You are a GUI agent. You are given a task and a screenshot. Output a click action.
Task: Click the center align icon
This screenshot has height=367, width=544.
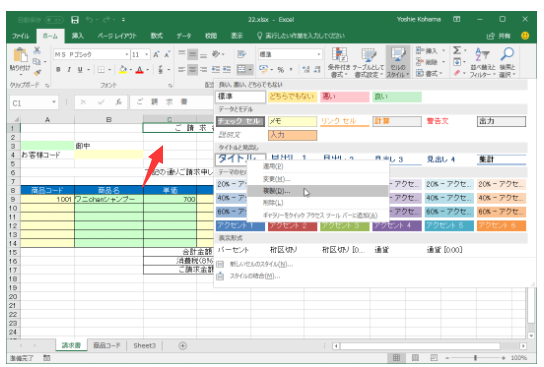pyautogui.click(x=192, y=70)
